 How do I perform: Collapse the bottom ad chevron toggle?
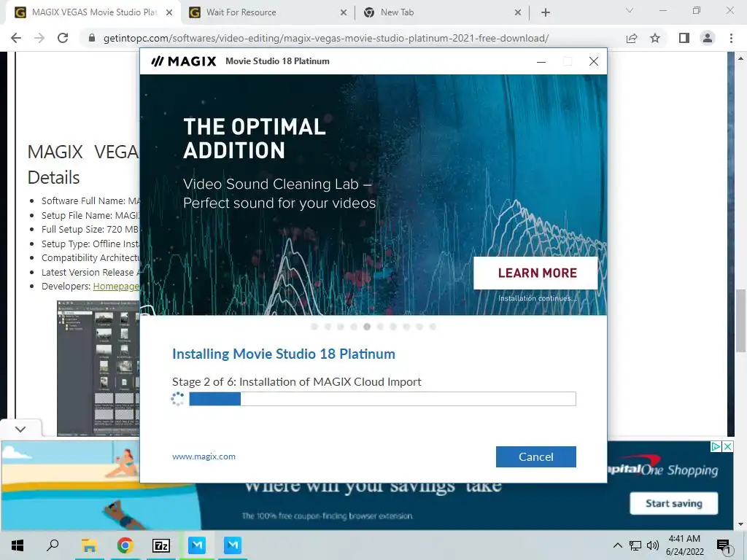pos(20,429)
